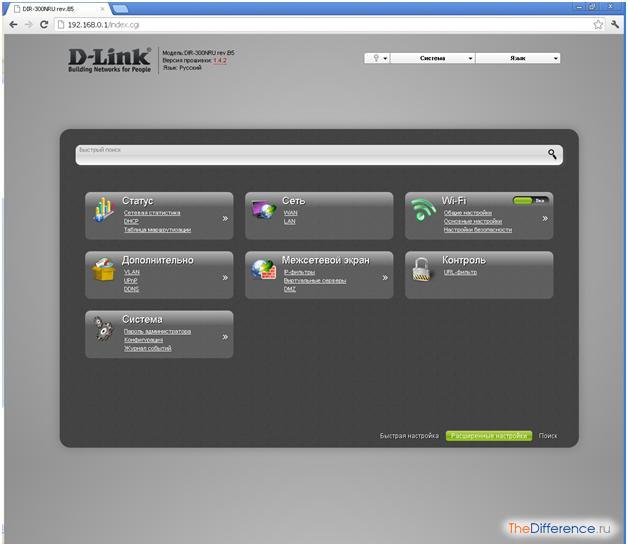Image resolution: width=628 pixels, height=546 pixels.
Task: Open Wi-Fi Общие настройки link
Action: 467,213
